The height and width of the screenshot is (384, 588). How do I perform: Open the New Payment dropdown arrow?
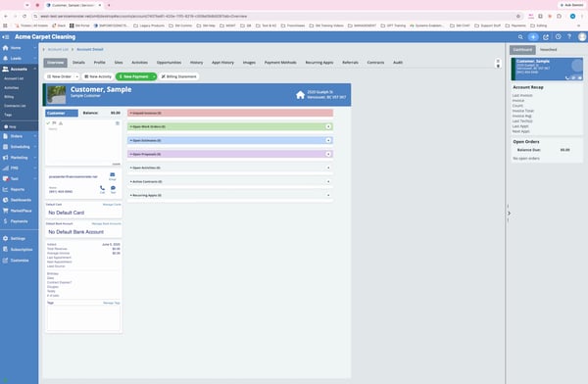154,76
